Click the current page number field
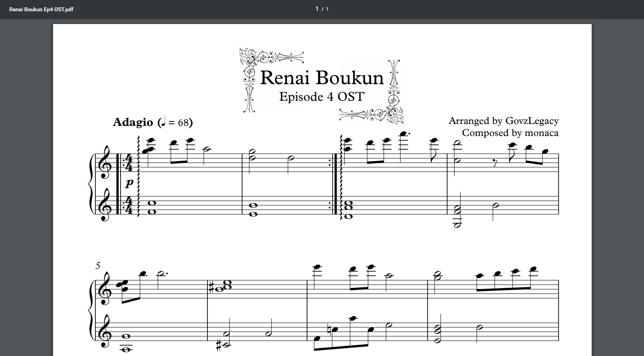Viewport: 644px width, 356px height. click(317, 9)
